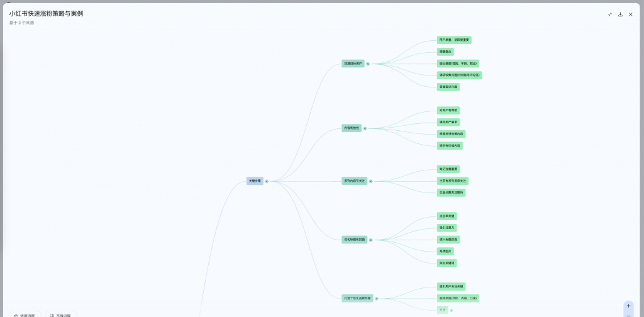Close the mind map overlay
This screenshot has height=317, width=644.
(x=630, y=14)
